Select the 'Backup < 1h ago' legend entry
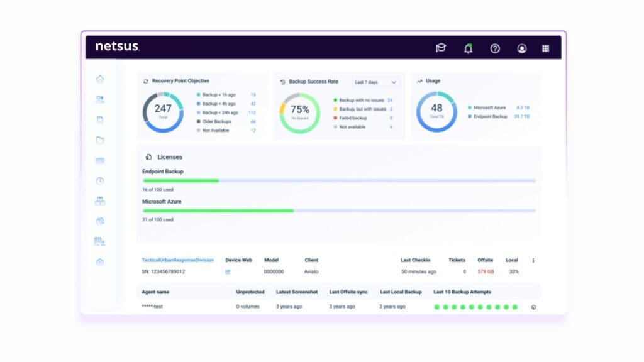 pyautogui.click(x=226, y=95)
